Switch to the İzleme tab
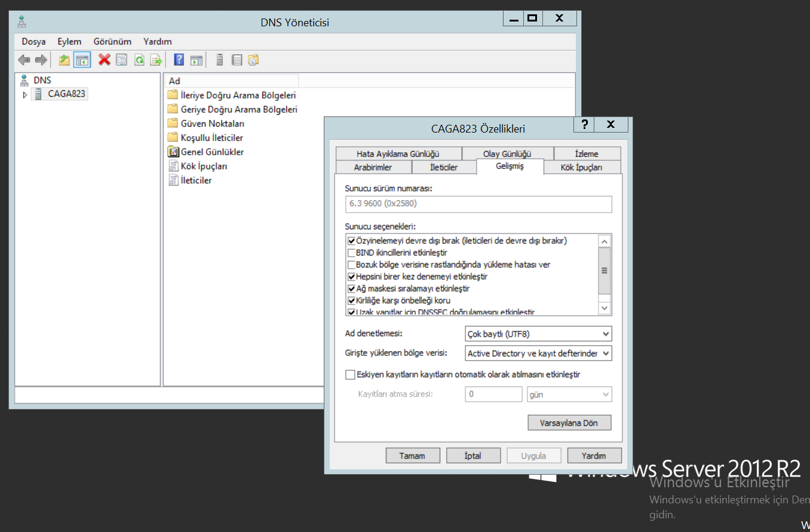The image size is (810, 532). 587,153
